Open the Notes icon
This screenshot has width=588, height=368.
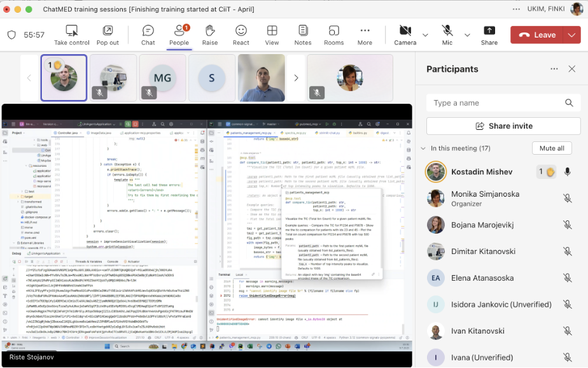[303, 35]
